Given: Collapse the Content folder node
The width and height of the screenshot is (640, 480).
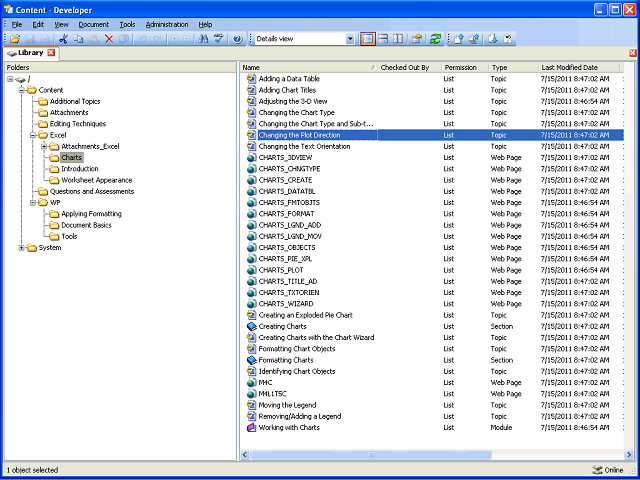Looking at the screenshot, I should click(x=22, y=90).
